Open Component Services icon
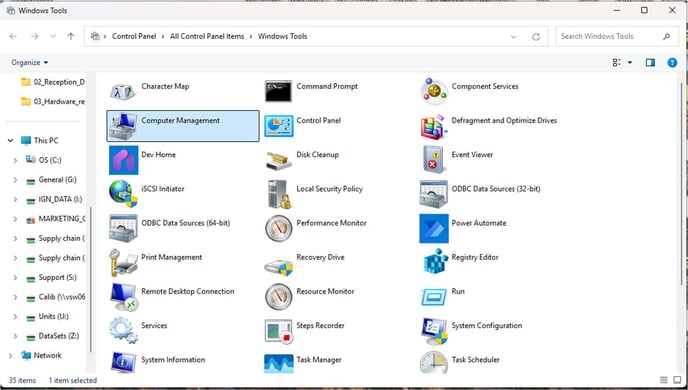Viewport: 688px width, 390px height. coord(434,91)
